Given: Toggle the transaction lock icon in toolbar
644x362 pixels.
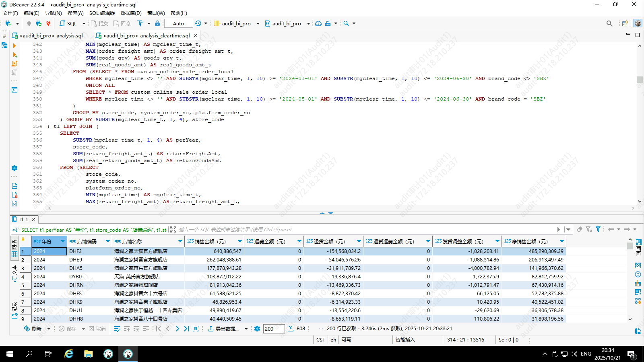Looking at the screenshot, I should point(157,23).
